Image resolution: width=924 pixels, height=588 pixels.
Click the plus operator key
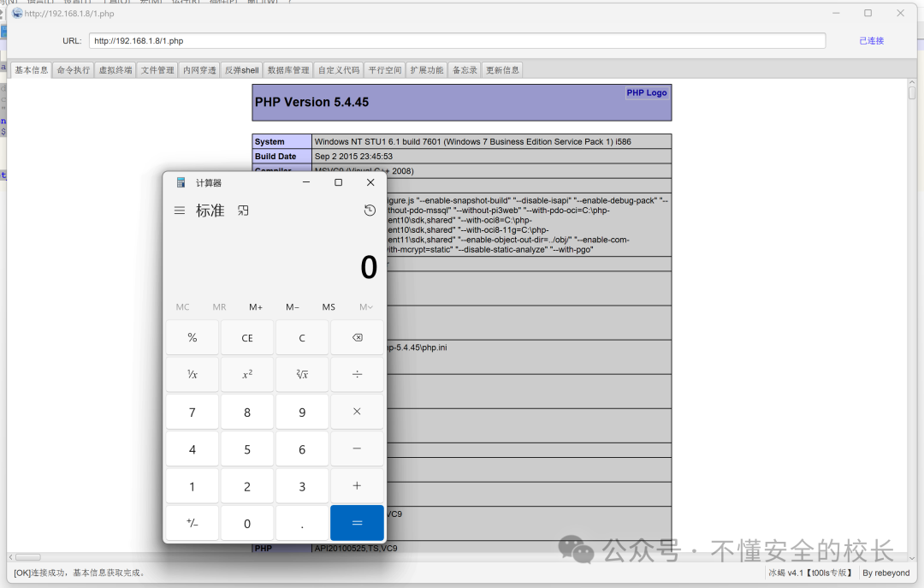357,486
